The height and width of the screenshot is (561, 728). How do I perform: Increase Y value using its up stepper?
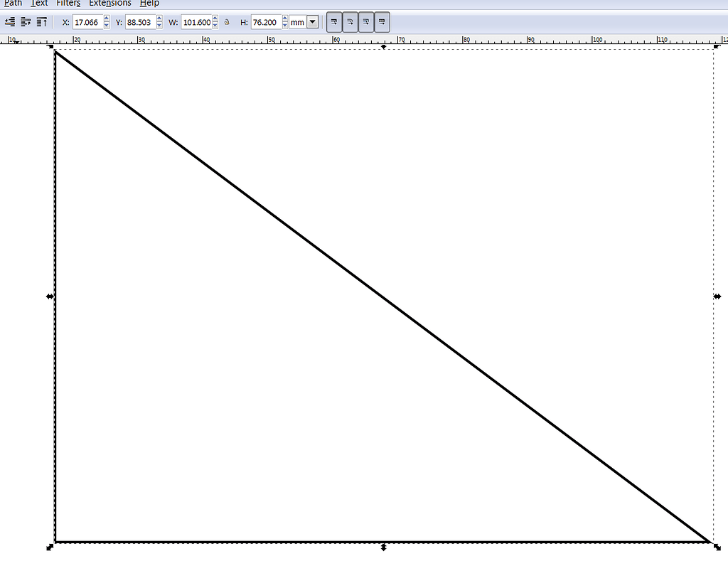point(158,19)
